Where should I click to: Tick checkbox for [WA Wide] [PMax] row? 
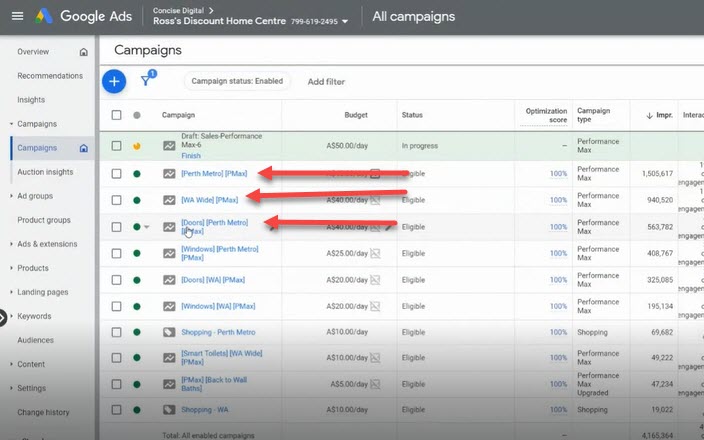click(x=116, y=200)
